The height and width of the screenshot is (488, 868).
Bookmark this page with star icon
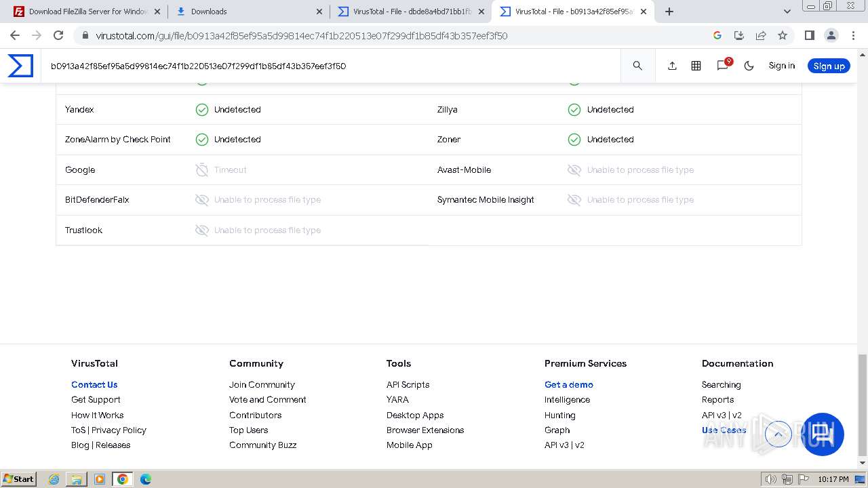point(783,35)
